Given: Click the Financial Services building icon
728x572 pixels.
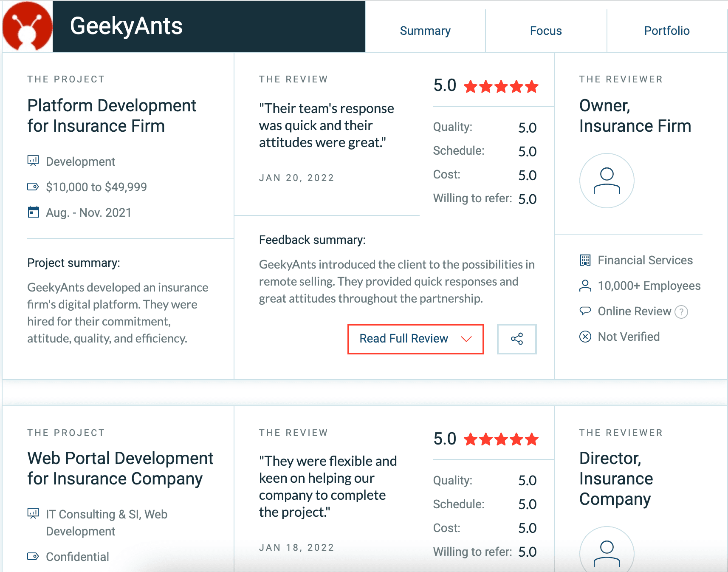Looking at the screenshot, I should point(585,260).
